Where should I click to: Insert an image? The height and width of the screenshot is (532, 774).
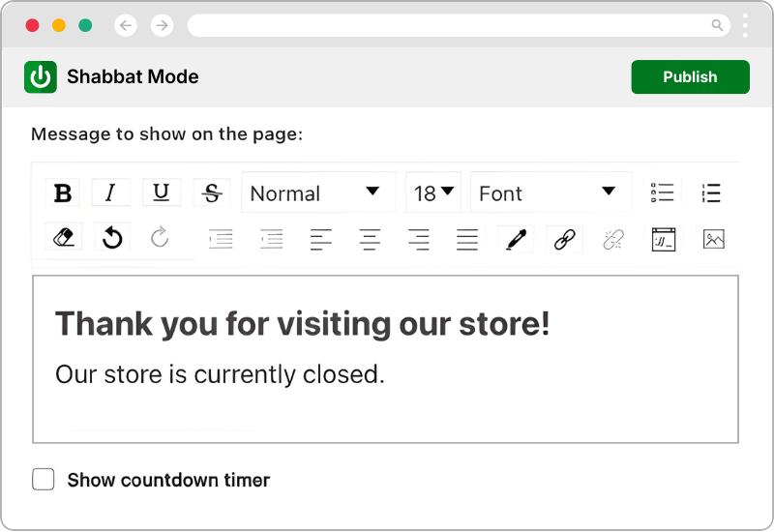pos(713,239)
